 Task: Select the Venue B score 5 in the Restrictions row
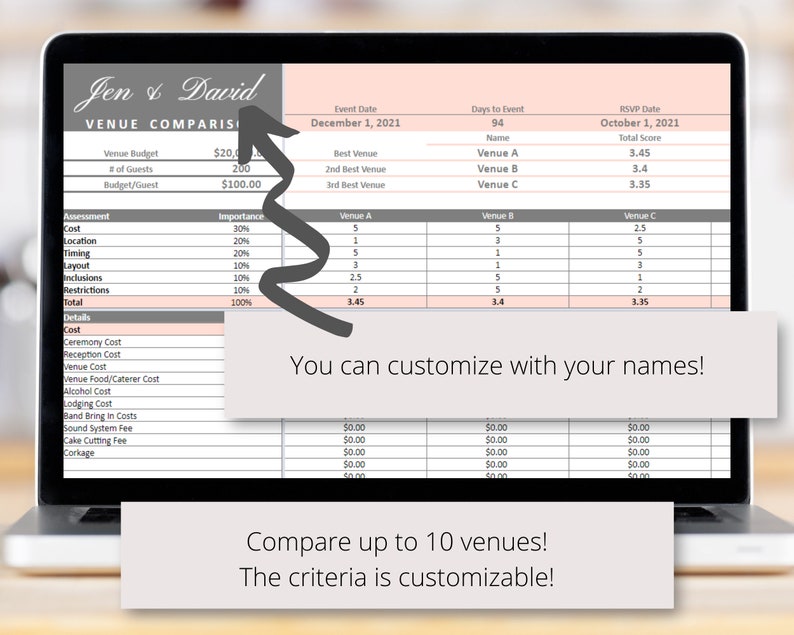498,289
